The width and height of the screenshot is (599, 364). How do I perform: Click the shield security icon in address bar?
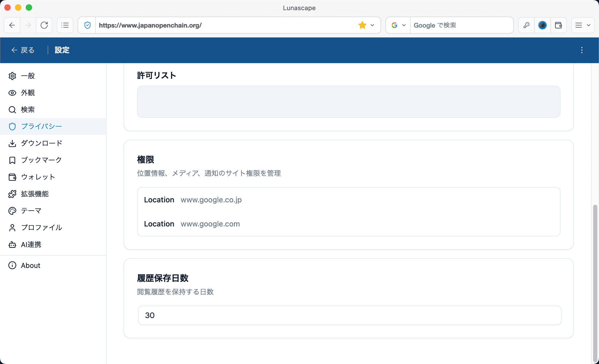pyautogui.click(x=87, y=25)
